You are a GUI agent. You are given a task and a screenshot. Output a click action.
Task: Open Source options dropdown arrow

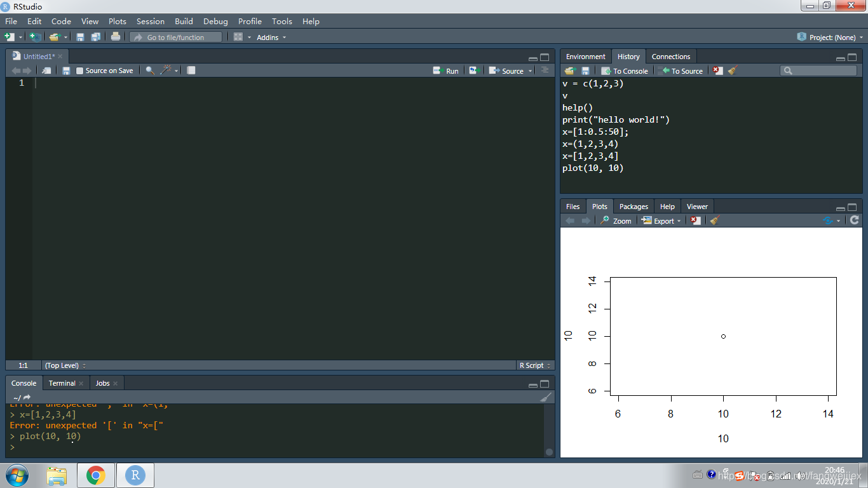531,71
